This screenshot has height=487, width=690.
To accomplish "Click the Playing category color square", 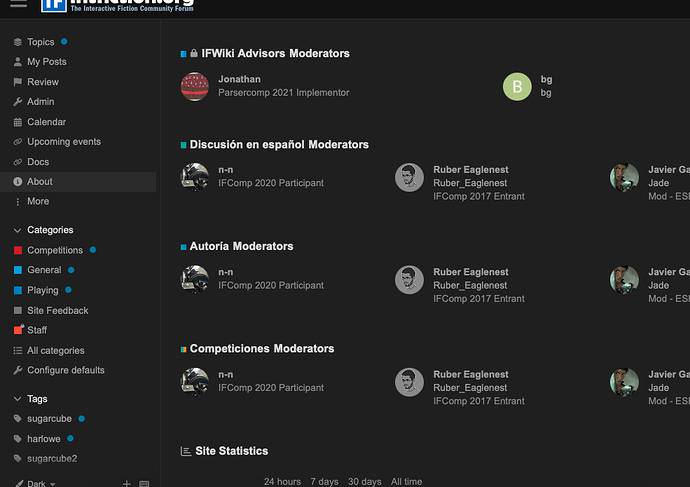I will tap(18, 290).
